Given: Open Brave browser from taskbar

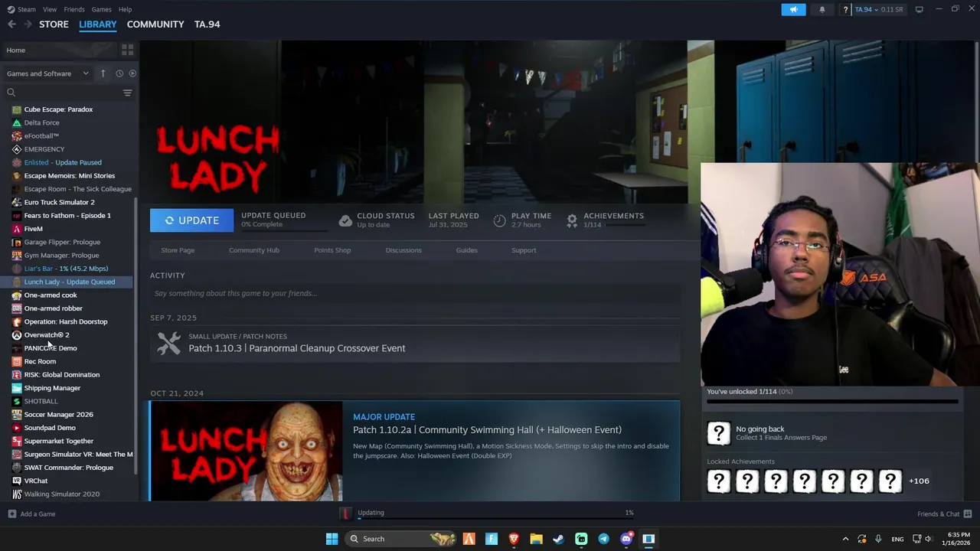Looking at the screenshot, I should coord(514,539).
